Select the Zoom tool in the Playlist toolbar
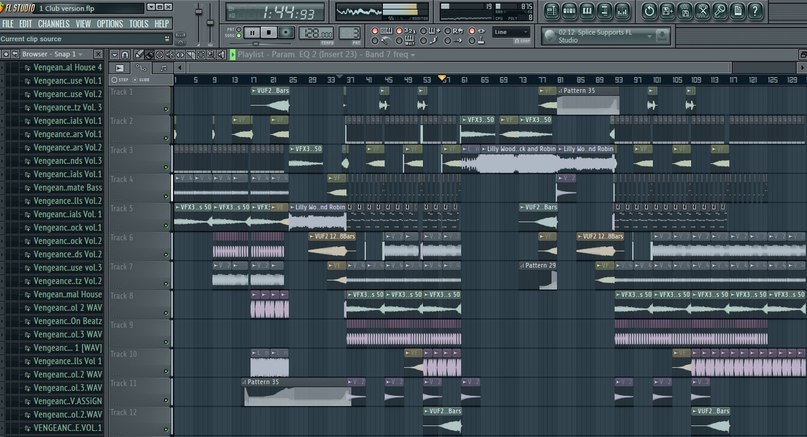The height and width of the screenshot is (437, 807). click(211, 55)
